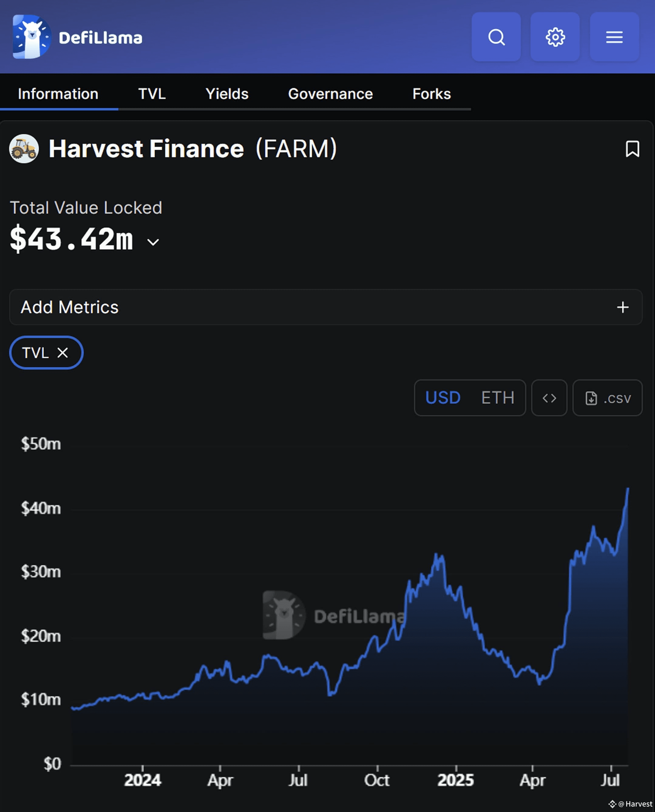Switch chart denomination to USD
655x812 pixels.
[x=443, y=398]
